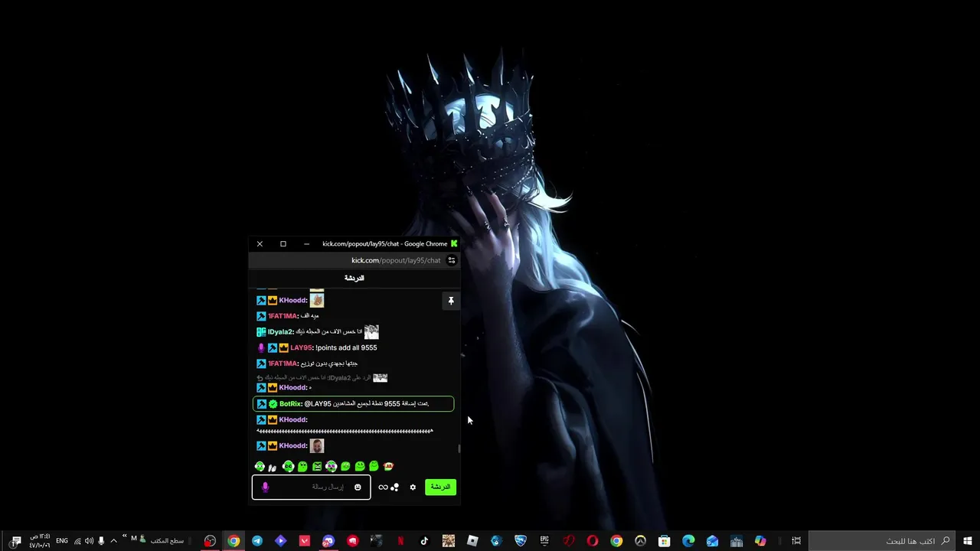Open KHoodd username on the bottom chat message
980x551 pixels.
292,445
